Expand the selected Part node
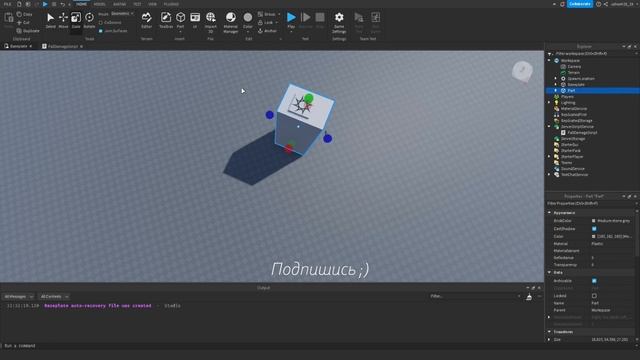The height and width of the screenshot is (360, 640). (x=556, y=90)
